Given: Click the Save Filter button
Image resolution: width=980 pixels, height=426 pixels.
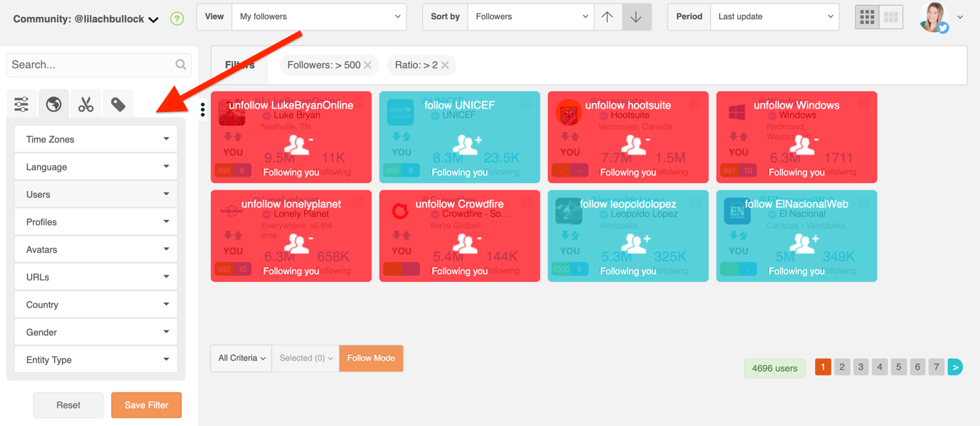Looking at the screenshot, I should 146,405.
